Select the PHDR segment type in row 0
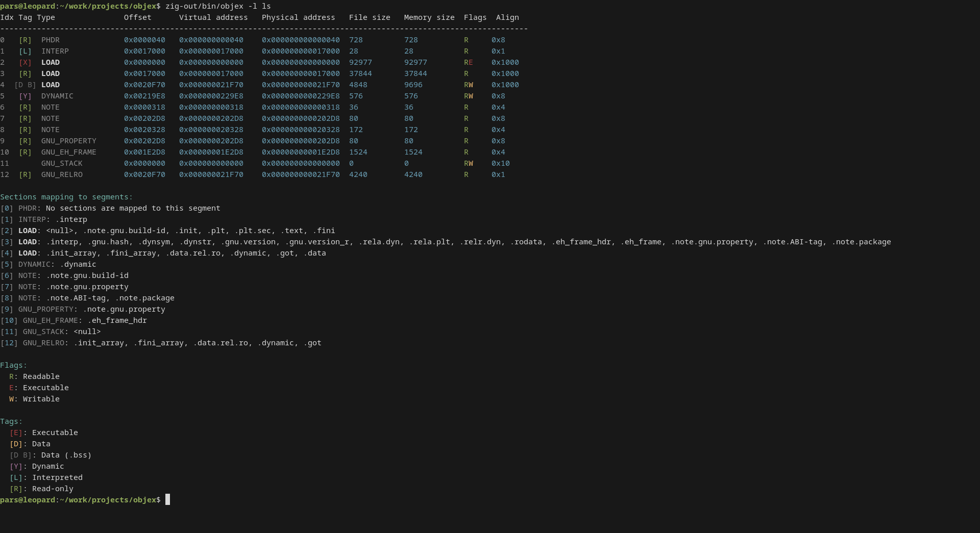 [51, 40]
